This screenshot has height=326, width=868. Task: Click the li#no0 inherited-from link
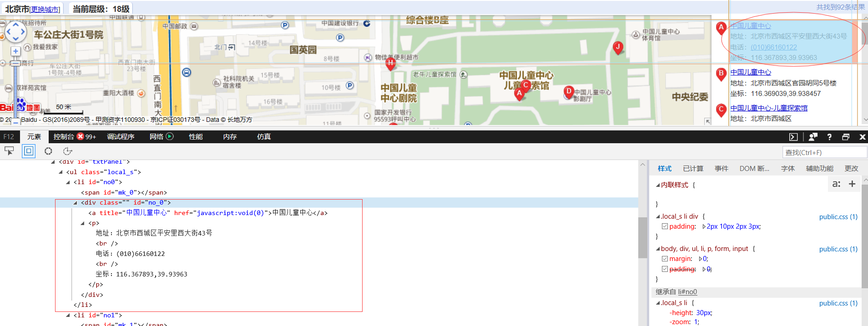pos(687,292)
